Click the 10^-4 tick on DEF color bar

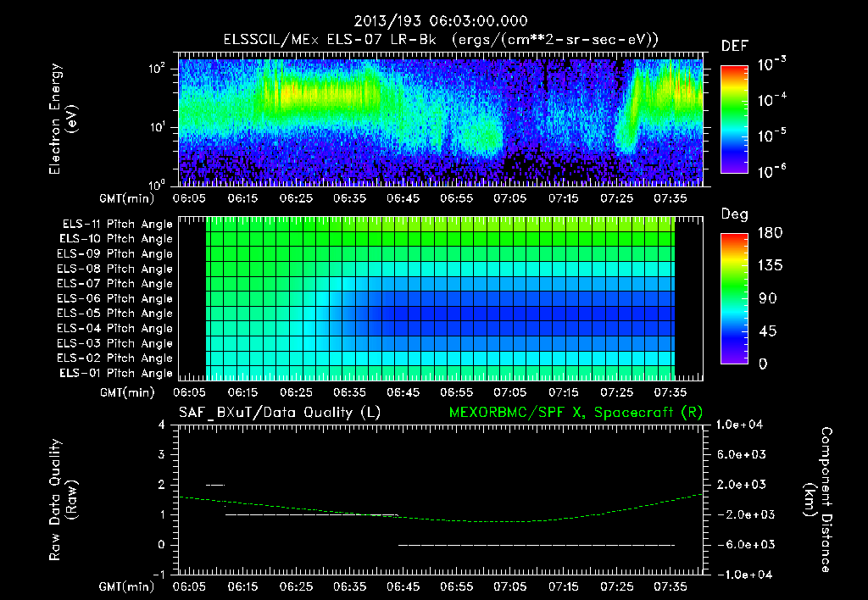771,100
